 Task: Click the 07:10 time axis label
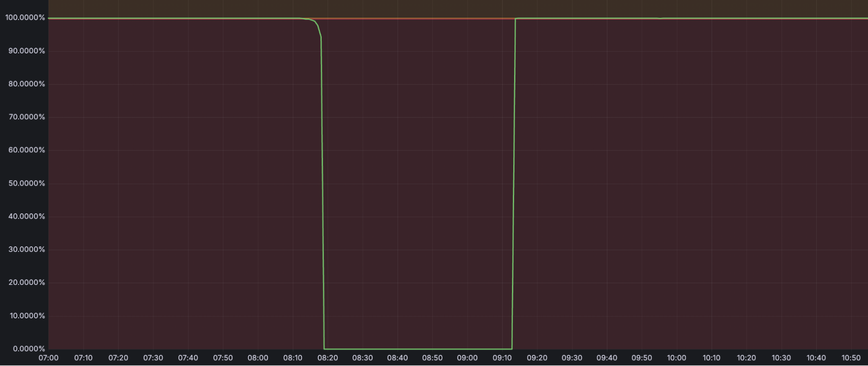coord(83,358)
